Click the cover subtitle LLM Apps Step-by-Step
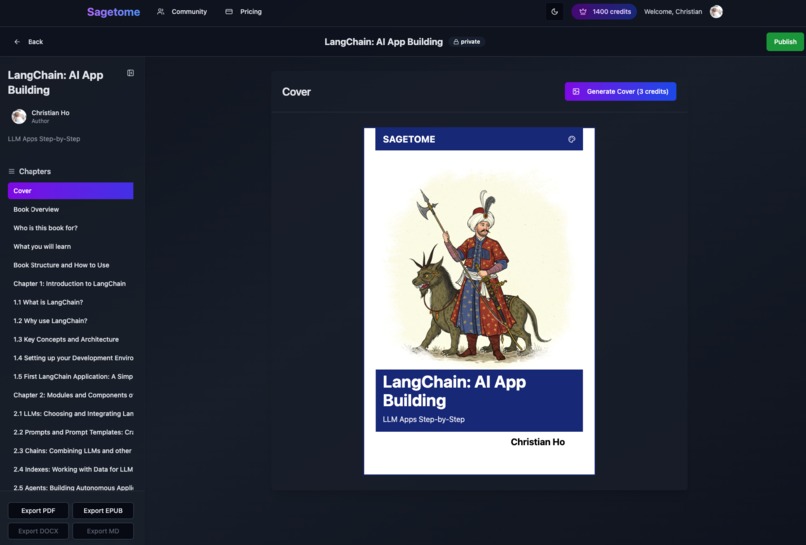Screen dimensions: 806x545 point(424,420)
